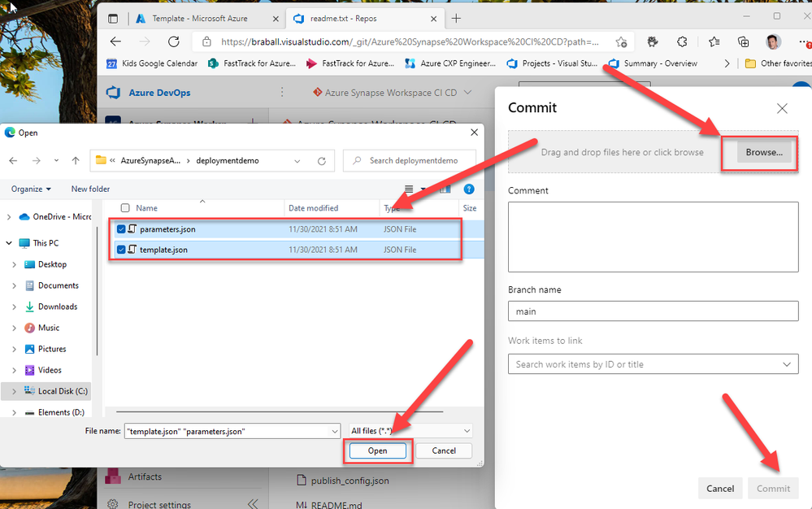The height and width of the screenshot is (509, 812).
Task: Expand the Local Disk (C:) node
Action: tap(14, 391)
